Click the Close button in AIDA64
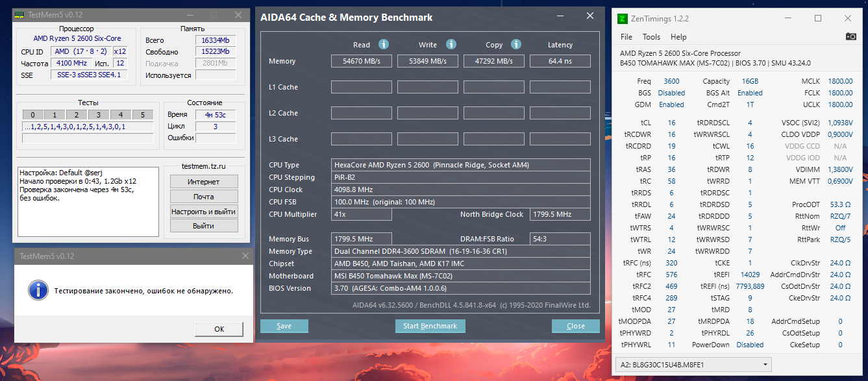Image resolution: width=868 pixels, height=381 pixels. (x=575, y=326)
